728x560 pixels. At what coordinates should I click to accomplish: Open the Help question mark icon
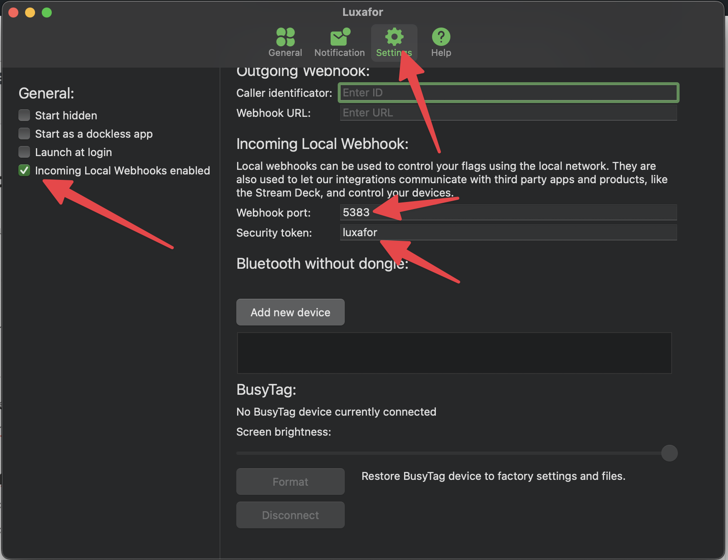click(x=441, y=38)
